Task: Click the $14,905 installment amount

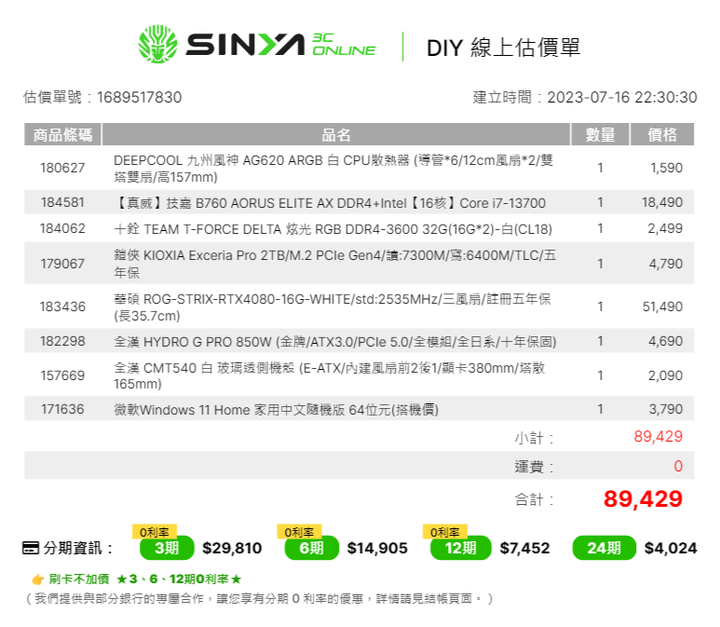Action: 377,548
